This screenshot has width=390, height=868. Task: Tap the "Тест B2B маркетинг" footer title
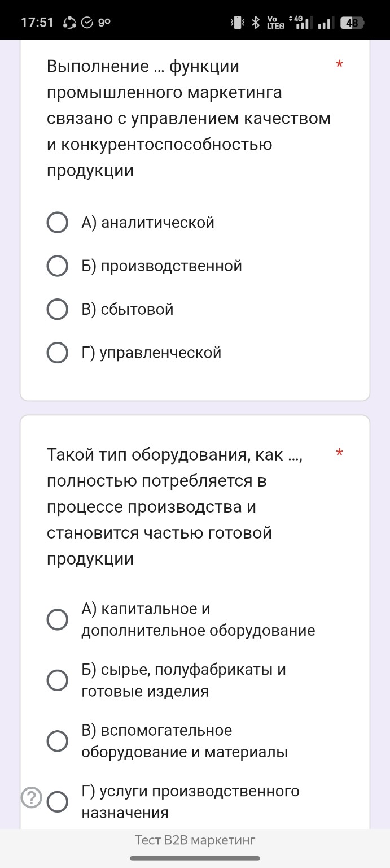pyautogui.click(x=195, y=841)
